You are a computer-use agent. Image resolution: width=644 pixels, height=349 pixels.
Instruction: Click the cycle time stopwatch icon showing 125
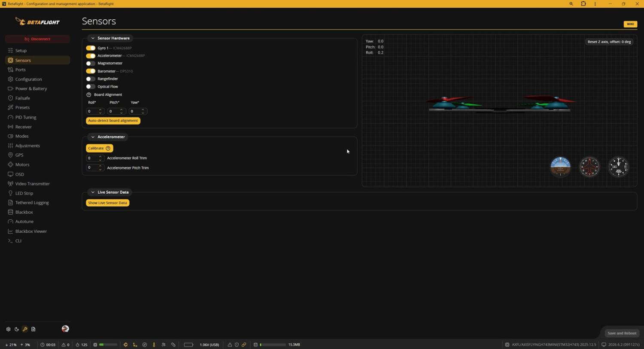click(x=78, y=345)
